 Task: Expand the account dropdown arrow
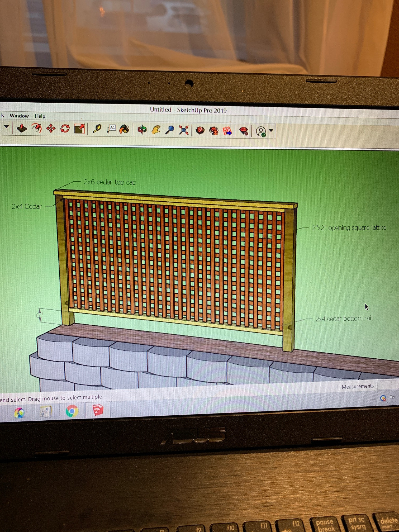(271, 130)
